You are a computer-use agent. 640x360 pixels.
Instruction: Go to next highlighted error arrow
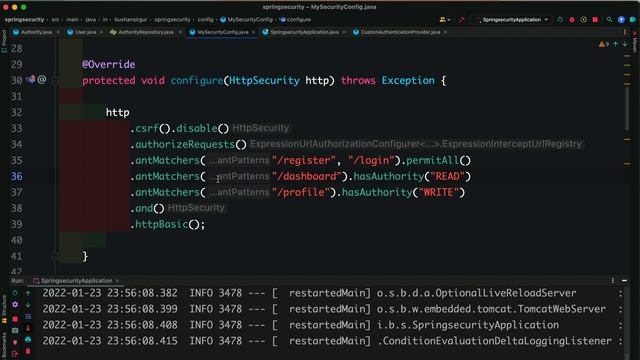coord(624,44)
